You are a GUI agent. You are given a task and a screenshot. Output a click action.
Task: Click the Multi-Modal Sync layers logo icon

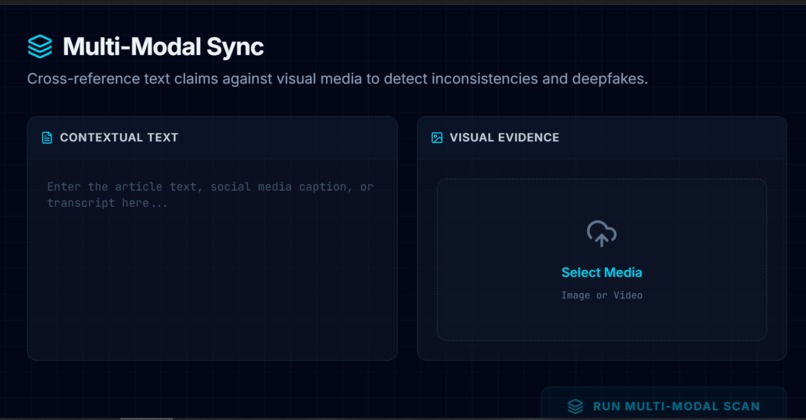[x=40, y=46]
